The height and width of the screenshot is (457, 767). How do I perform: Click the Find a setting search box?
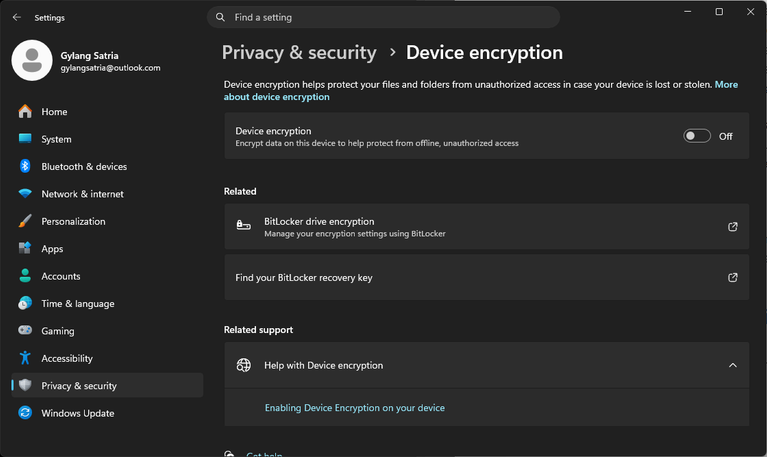click(x=384, y=17)
